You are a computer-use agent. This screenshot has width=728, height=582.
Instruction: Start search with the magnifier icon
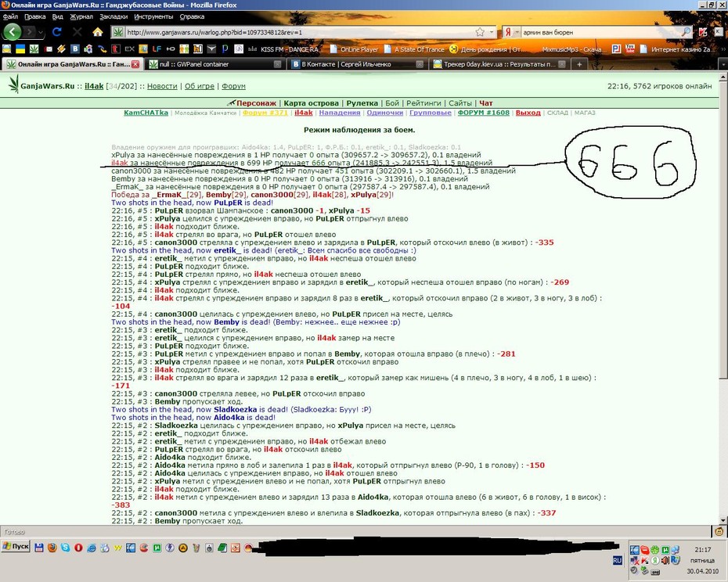pos(686,32)
